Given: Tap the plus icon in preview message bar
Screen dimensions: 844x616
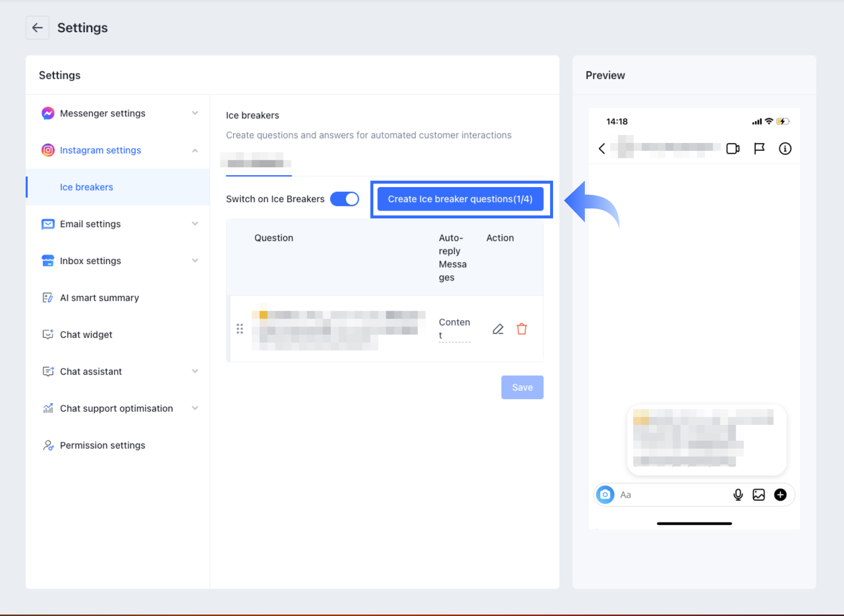Looking at the screenshot, I should pos(780,494).
